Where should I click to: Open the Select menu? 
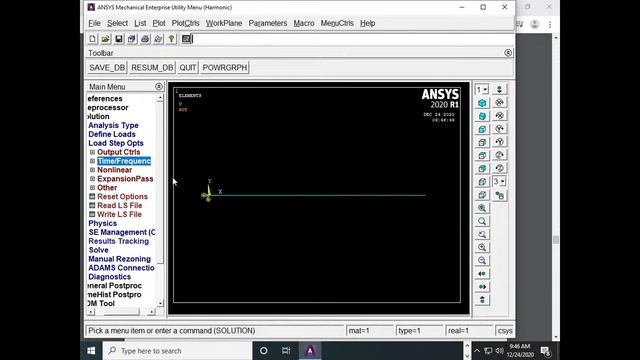[118, 23]
